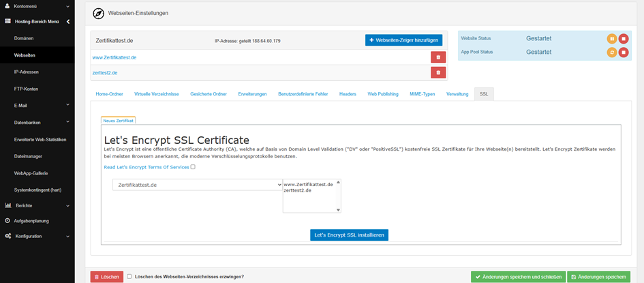
Task: Click Änderungen speichern und schließen
Action: coord(519,277)
